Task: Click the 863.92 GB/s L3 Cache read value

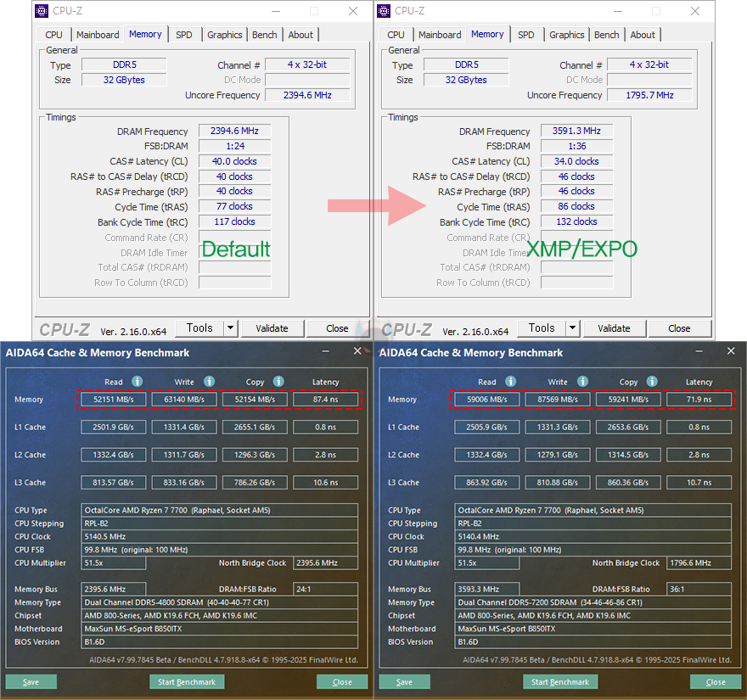Action: [487, 483]
